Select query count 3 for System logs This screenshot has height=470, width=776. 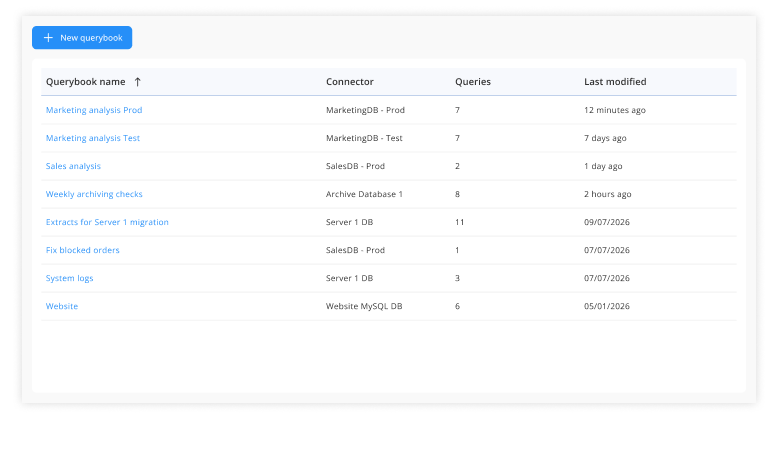(x=457, y=278)
